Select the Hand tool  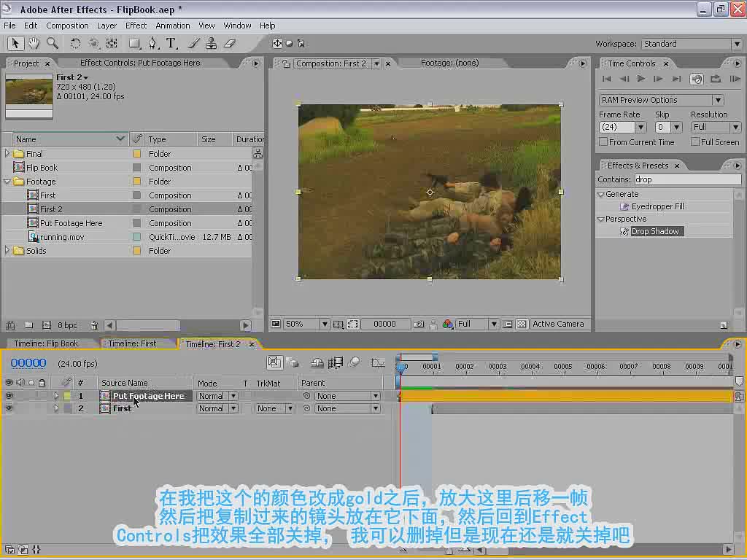(34, 44)
